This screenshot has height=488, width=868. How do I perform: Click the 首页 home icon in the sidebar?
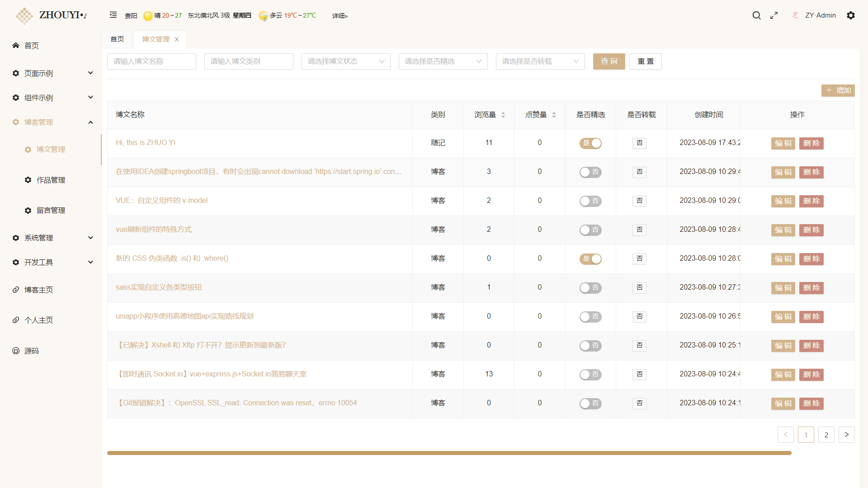[x=16, y=45]
